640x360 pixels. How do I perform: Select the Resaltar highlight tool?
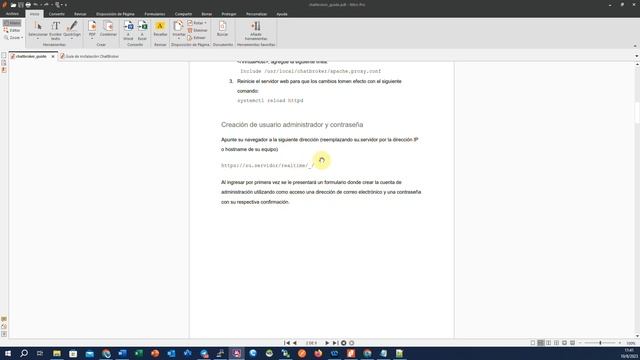(160, 29)
